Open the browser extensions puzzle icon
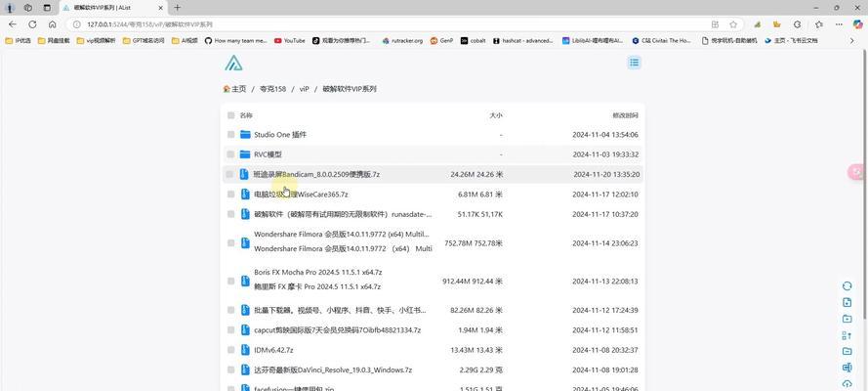Viewport: 868px width, 391px height. (x=797, y=24)
